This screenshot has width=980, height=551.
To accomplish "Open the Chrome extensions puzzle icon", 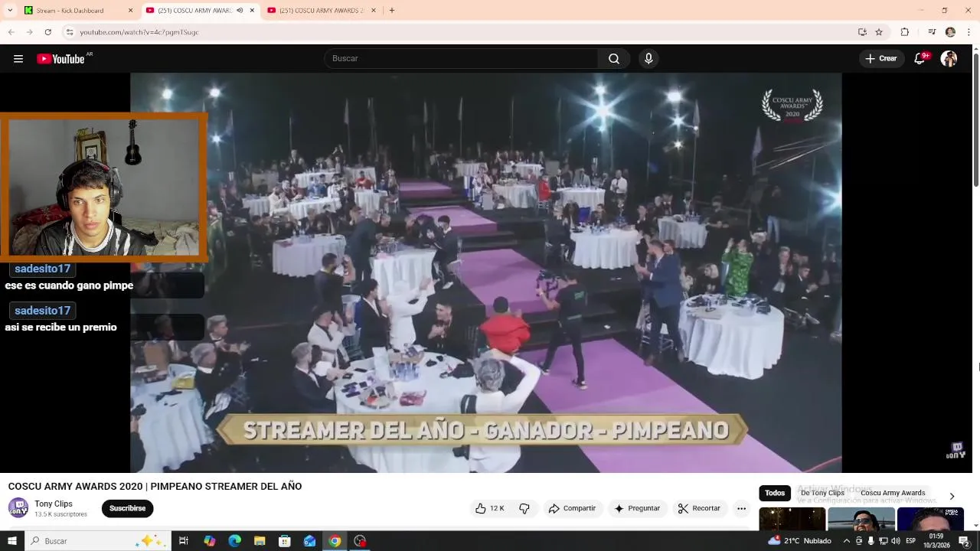I will coord(904,32).
